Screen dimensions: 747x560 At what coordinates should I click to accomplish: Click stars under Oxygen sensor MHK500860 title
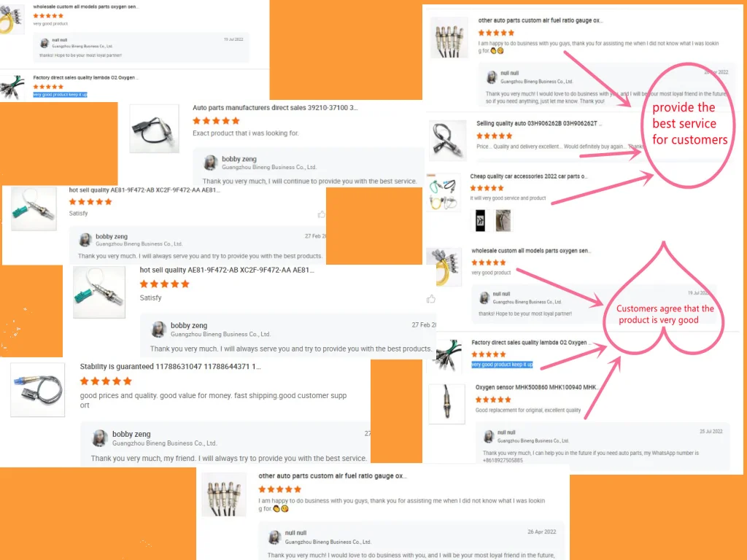click(493, 400)
